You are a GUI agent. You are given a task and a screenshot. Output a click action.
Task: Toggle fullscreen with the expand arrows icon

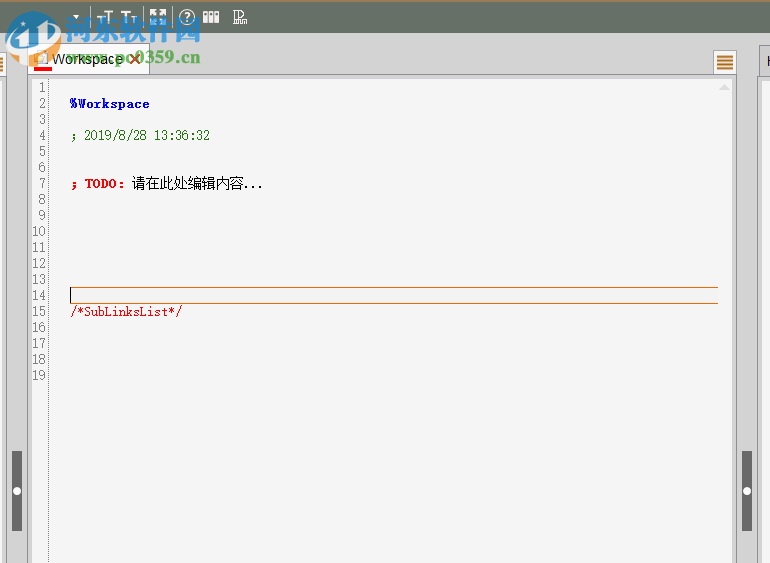[x=158, y=17]
